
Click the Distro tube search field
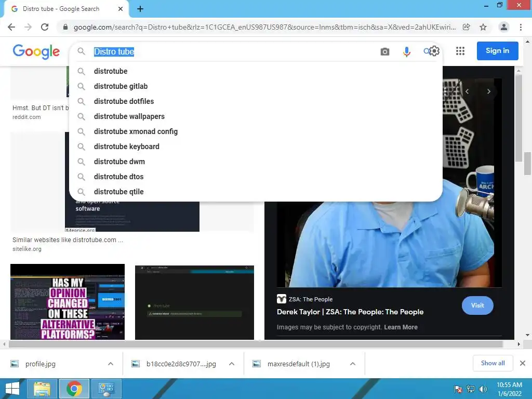click(x=234, y=51)
